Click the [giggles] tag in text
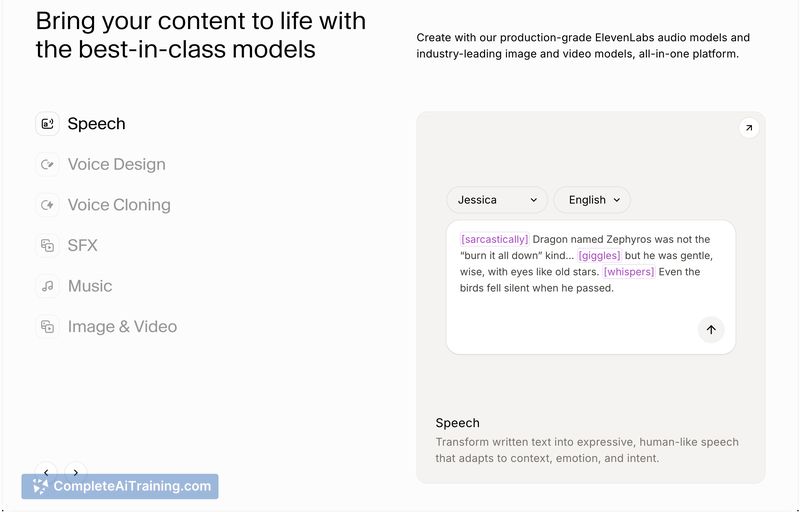The height and width of the screenshot is (512, 800). click(x=599, y=255)
